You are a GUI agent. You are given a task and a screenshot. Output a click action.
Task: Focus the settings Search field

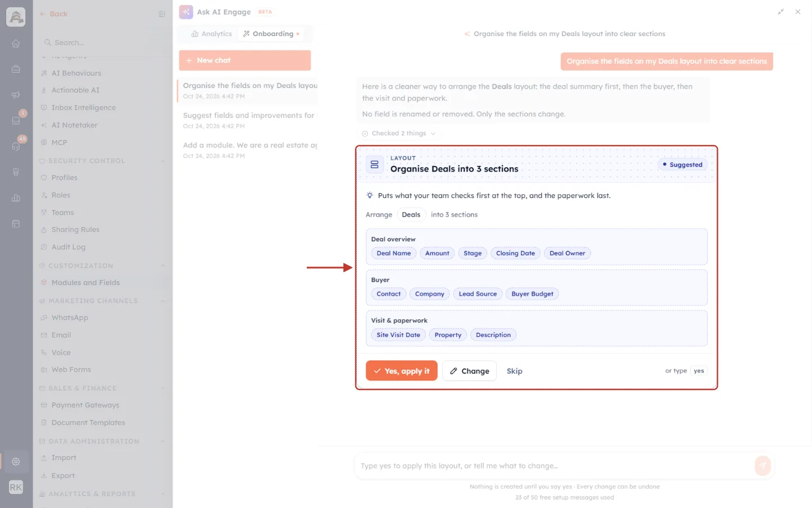click(x=104, y=43)
